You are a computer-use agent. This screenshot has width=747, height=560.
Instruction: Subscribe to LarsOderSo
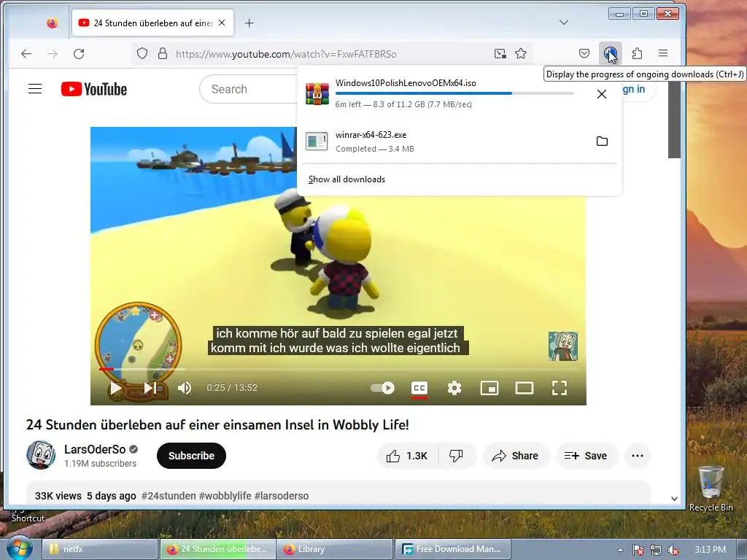coord(191,456)
